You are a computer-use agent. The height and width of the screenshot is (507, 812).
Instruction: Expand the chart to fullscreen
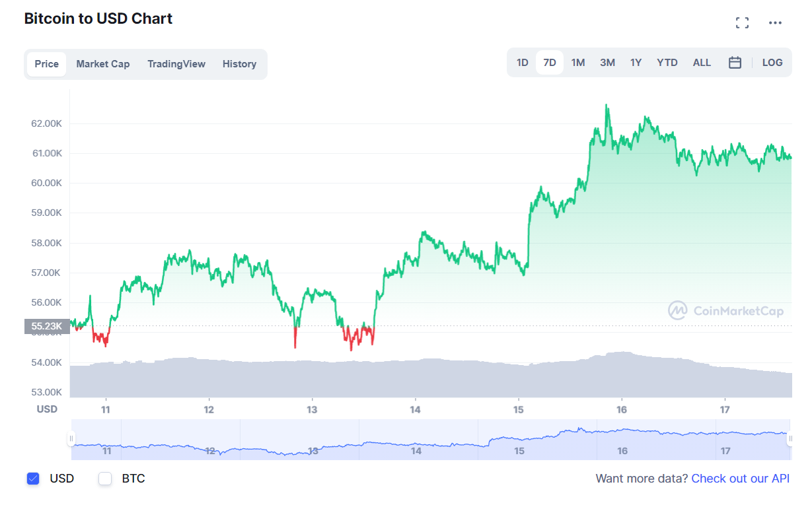point(742,22)
